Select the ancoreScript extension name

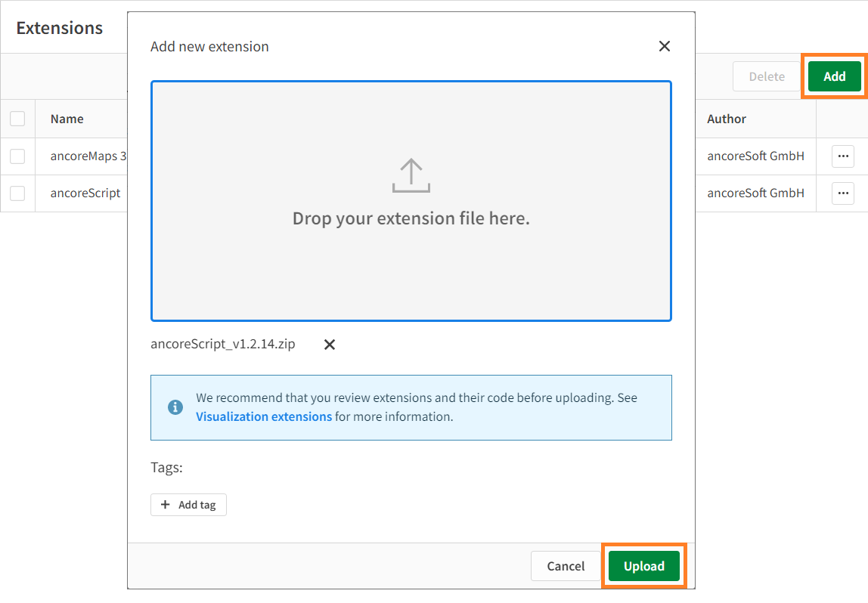tap(85, 193)
